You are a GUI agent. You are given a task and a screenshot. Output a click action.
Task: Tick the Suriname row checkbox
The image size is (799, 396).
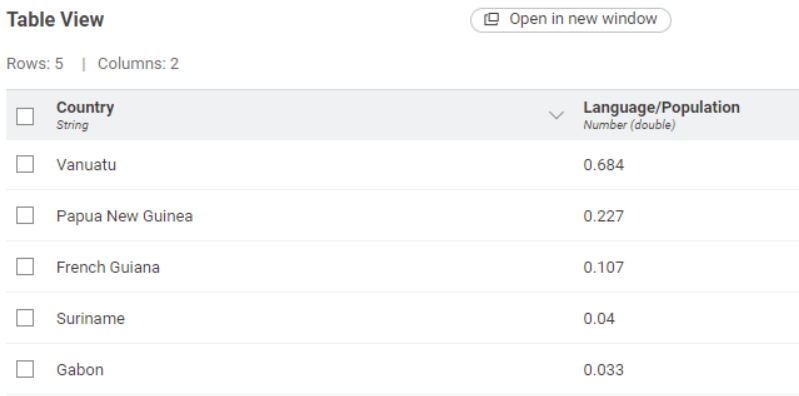[25, 318]
